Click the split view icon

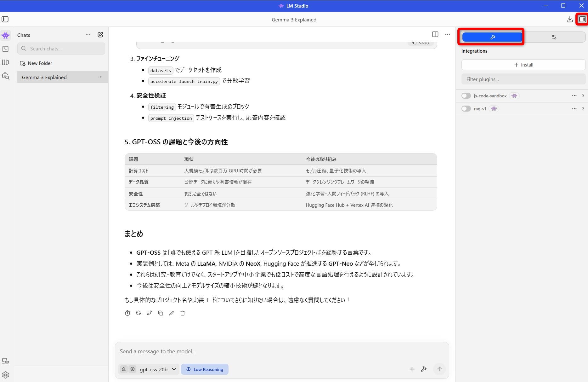coord(435,34)
